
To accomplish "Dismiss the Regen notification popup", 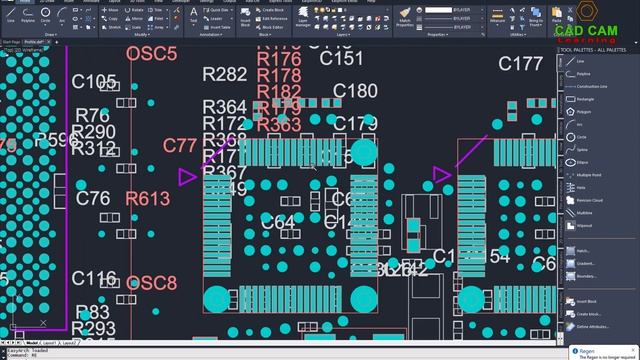I will coord(633,350).
